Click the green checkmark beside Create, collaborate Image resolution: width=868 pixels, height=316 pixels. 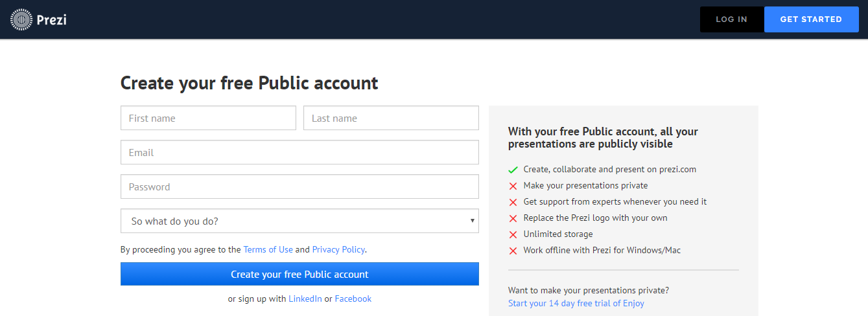(513, 170)
